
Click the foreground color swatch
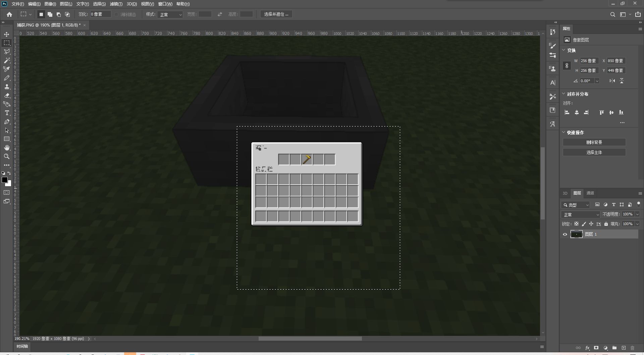(x=5, y=180)
